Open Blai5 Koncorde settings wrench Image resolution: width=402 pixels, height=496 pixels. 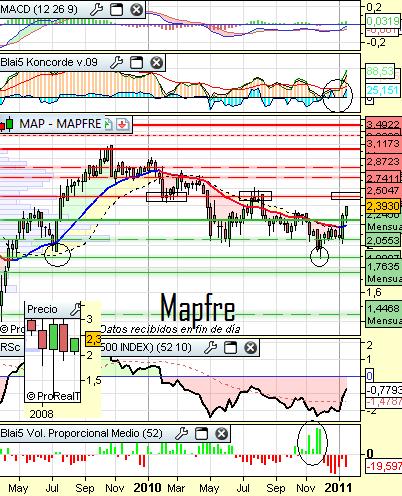click(117, 62)
